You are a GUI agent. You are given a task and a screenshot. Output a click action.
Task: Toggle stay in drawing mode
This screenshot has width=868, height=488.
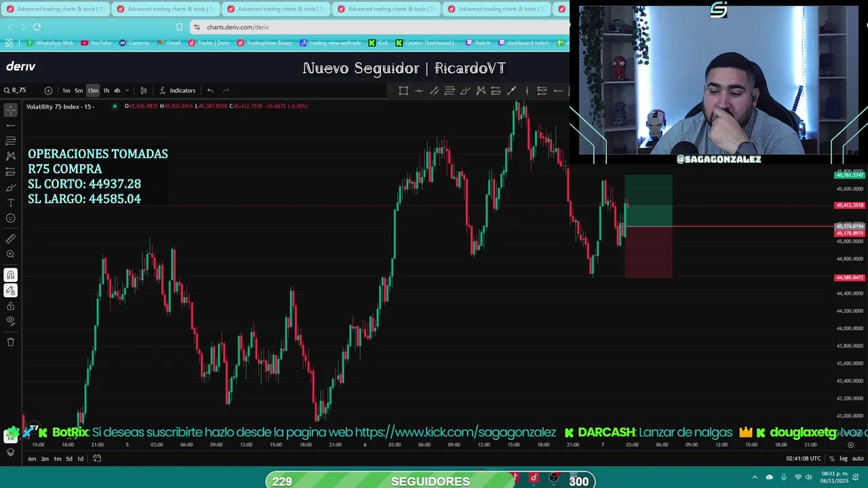pos(10,291)
